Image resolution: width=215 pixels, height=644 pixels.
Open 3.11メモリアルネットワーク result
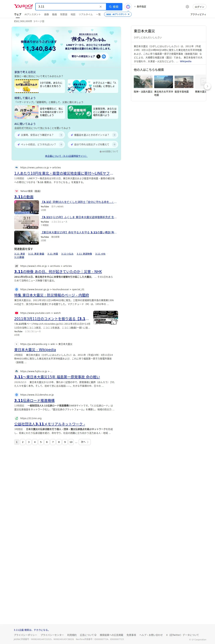coord(50,424)
